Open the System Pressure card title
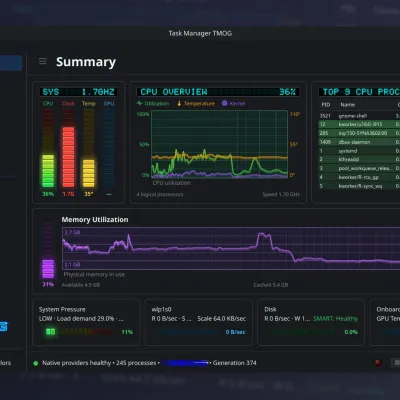400x400 pixels. tap(62, 309)
